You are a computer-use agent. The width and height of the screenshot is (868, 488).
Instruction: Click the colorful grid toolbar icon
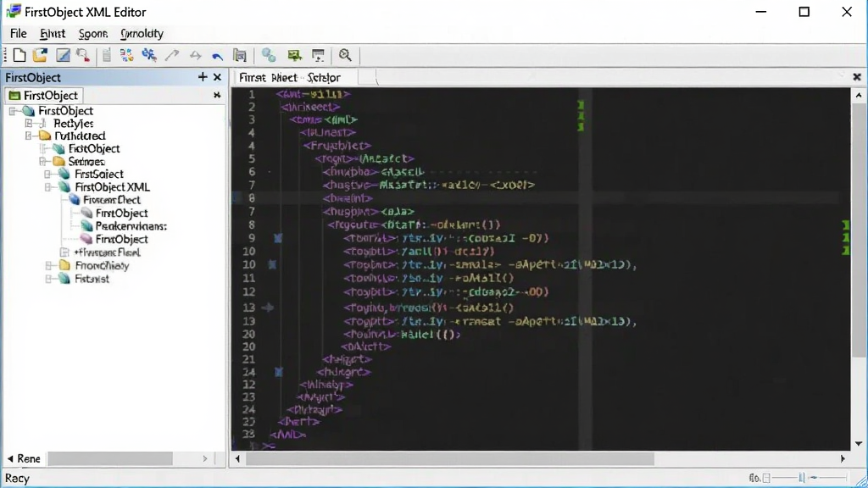127,55
